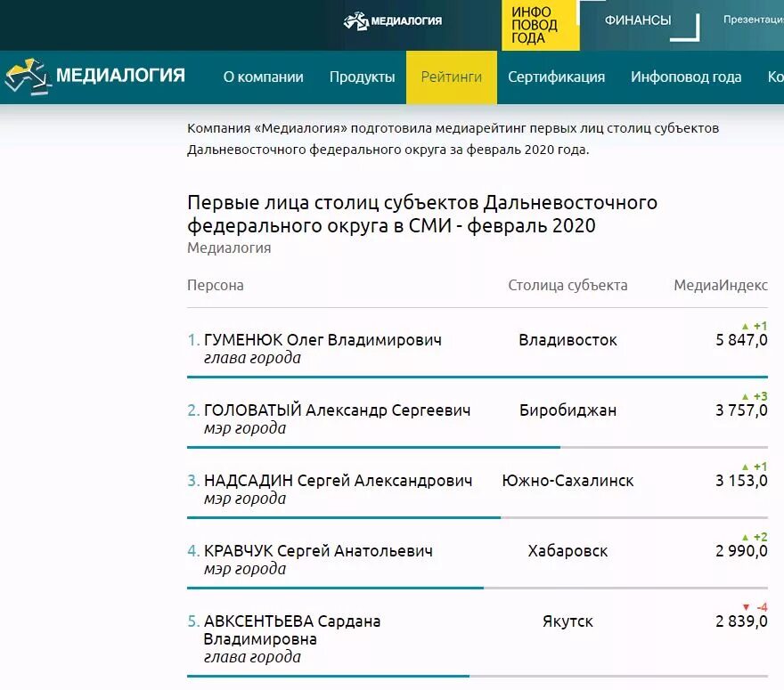This screenshot has width=784, height=690.
Task: Select КРАВЧУК Сергей Анатольевич entry
Action: coord(318,551)
